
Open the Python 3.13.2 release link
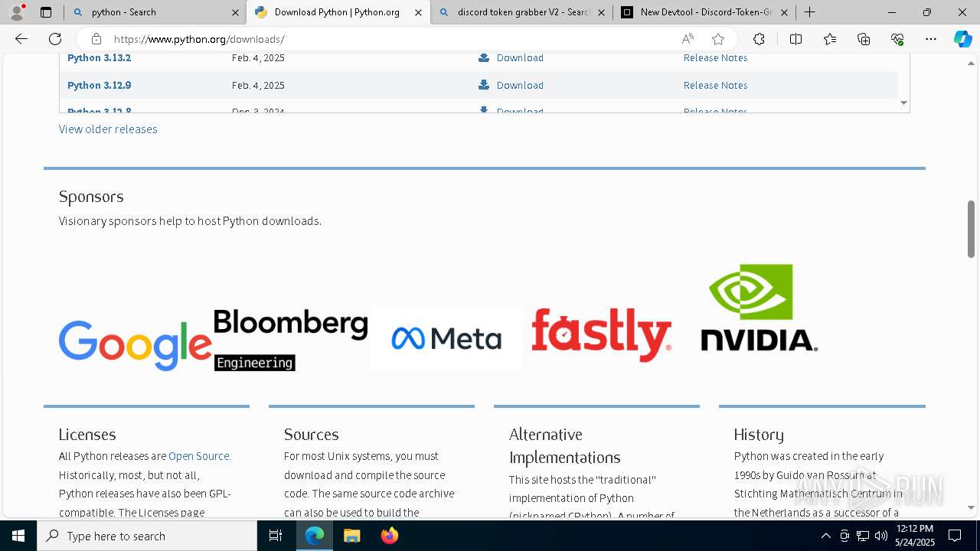99,57
